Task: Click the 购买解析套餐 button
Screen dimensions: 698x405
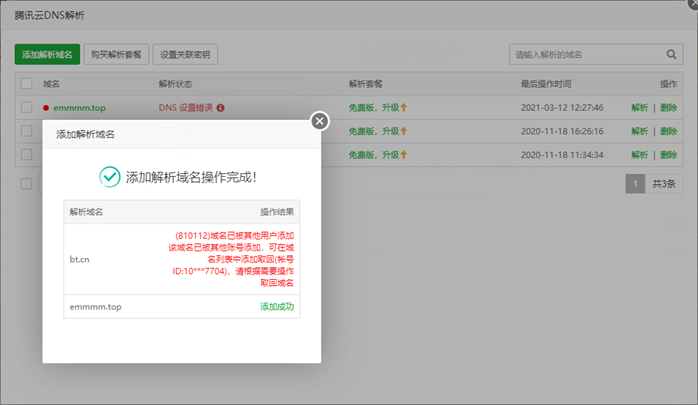Action: (116, 54)
